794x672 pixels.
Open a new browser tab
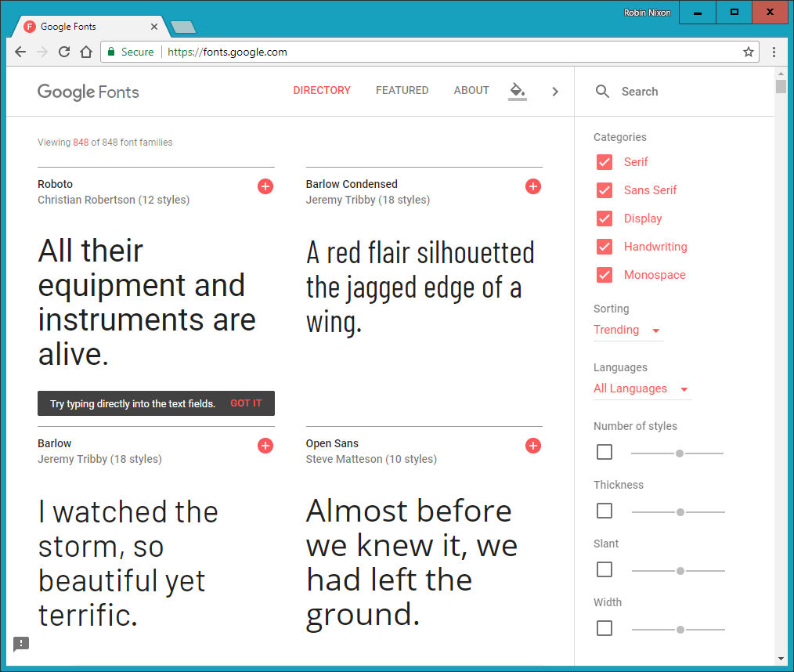pos(182,27)
